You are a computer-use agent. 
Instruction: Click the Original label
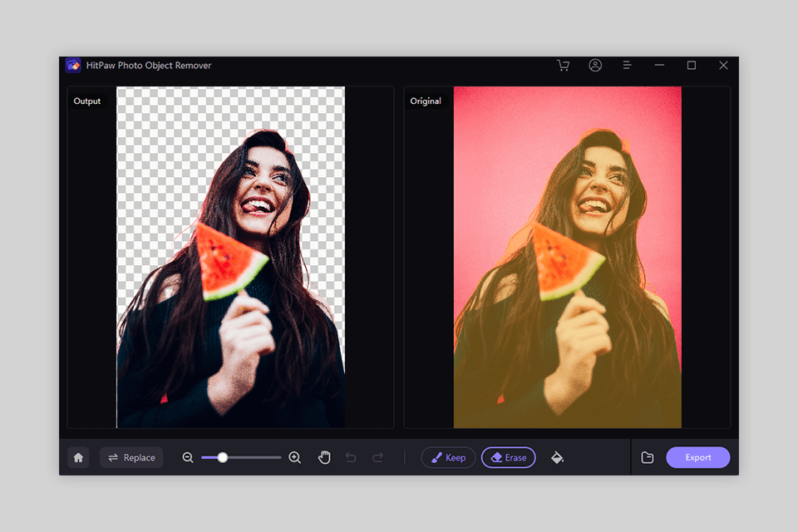tap(426, 101)
